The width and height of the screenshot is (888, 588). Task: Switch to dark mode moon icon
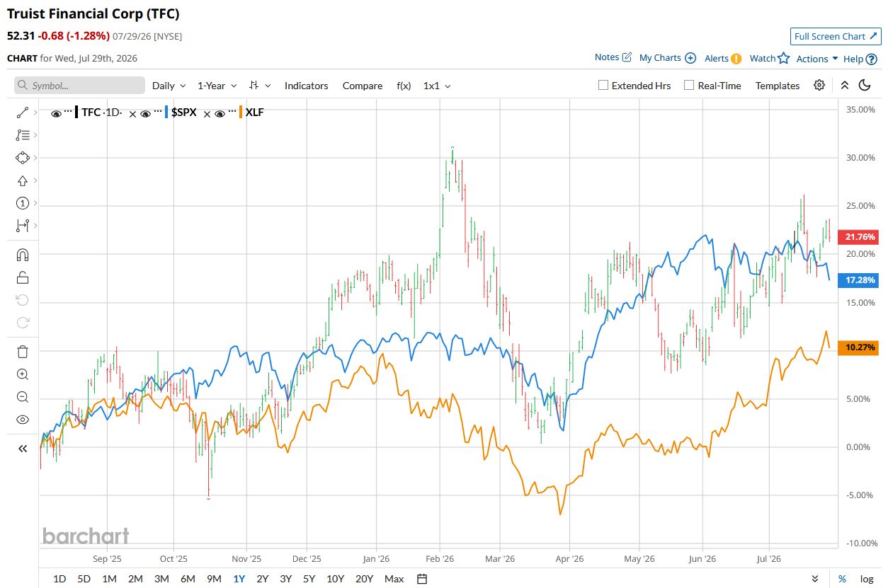tap(864, 85)
